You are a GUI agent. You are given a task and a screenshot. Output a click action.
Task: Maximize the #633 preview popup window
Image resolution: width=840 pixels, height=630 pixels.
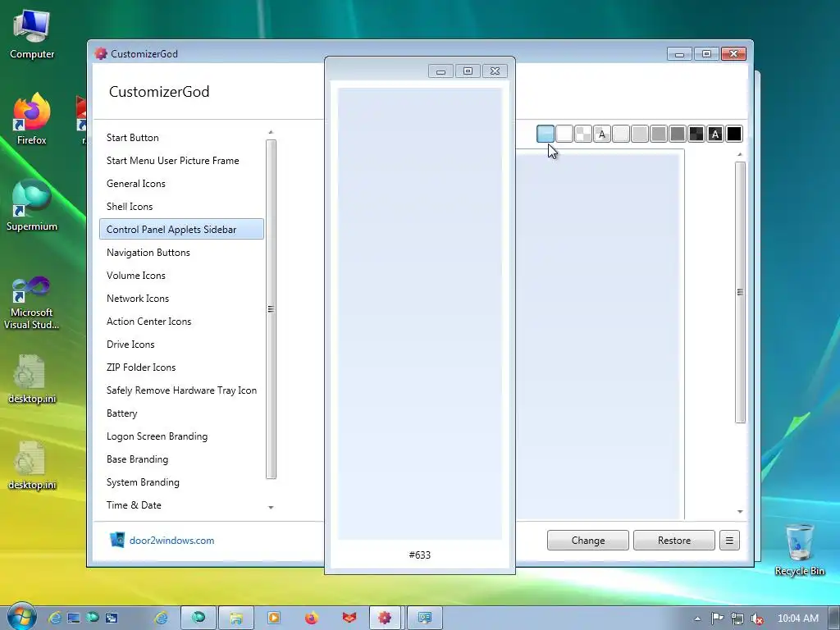pyautogui.click(x=468, y=71)
